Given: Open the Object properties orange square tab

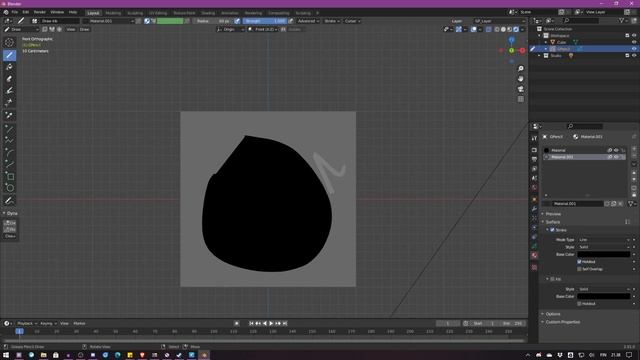Looking at the screenshot, I should (534, 199).
